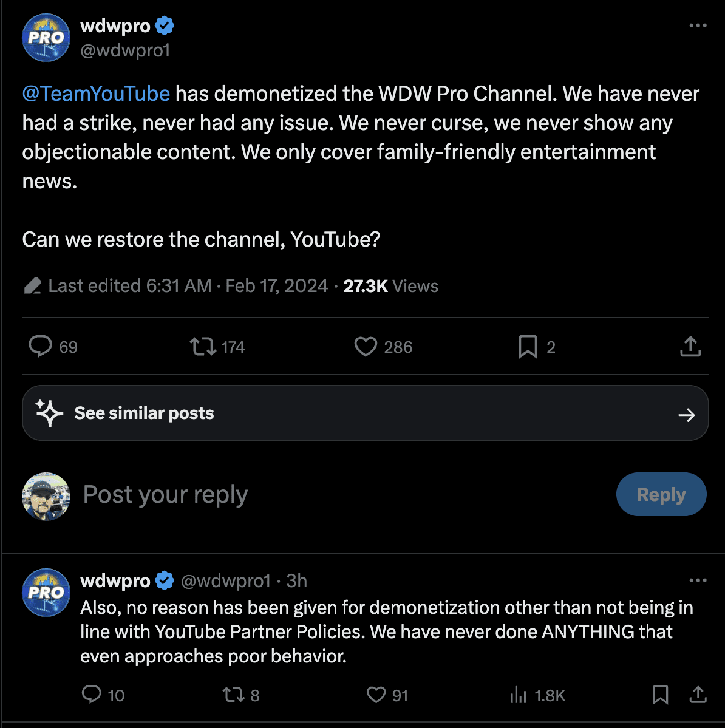Screen dimensions: 725x728
Task: Click the repost icon showing 174 reposts
Action: point(203,347)
